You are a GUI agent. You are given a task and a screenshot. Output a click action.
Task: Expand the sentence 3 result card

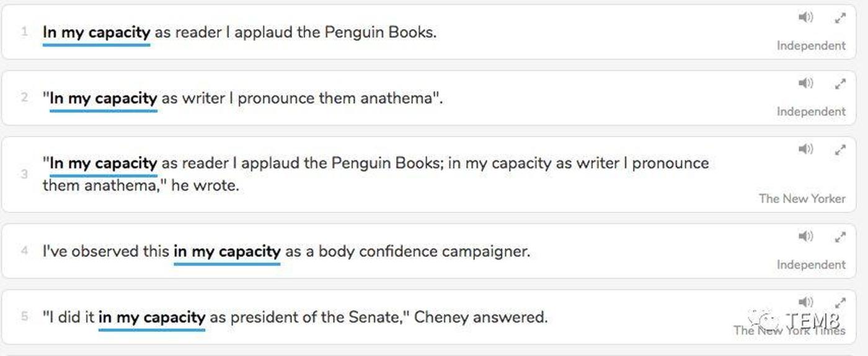click(x=840, y=150)
